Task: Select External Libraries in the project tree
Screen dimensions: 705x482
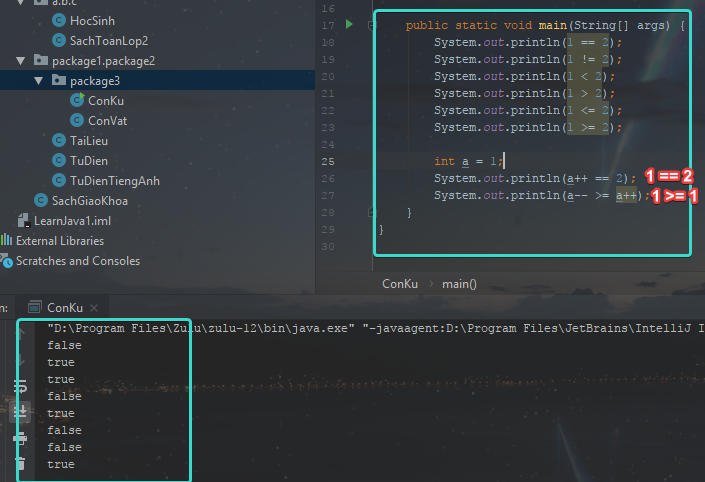Action: (x=60, y=241)
